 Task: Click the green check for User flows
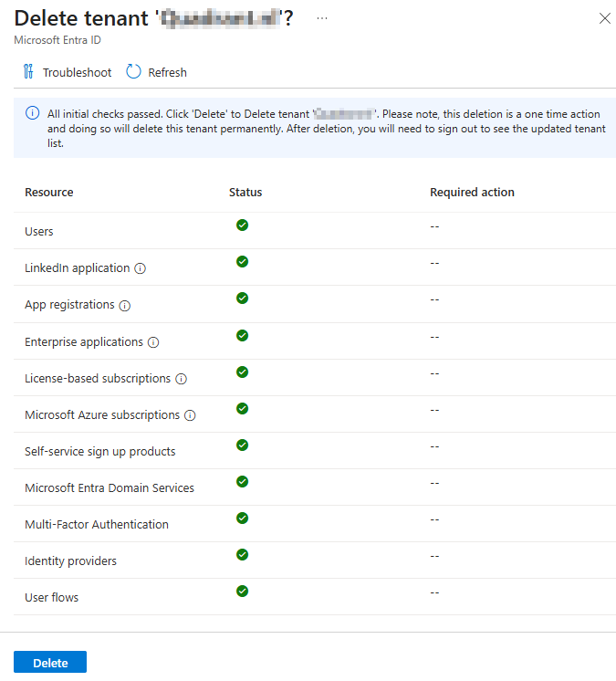point(242,591)
